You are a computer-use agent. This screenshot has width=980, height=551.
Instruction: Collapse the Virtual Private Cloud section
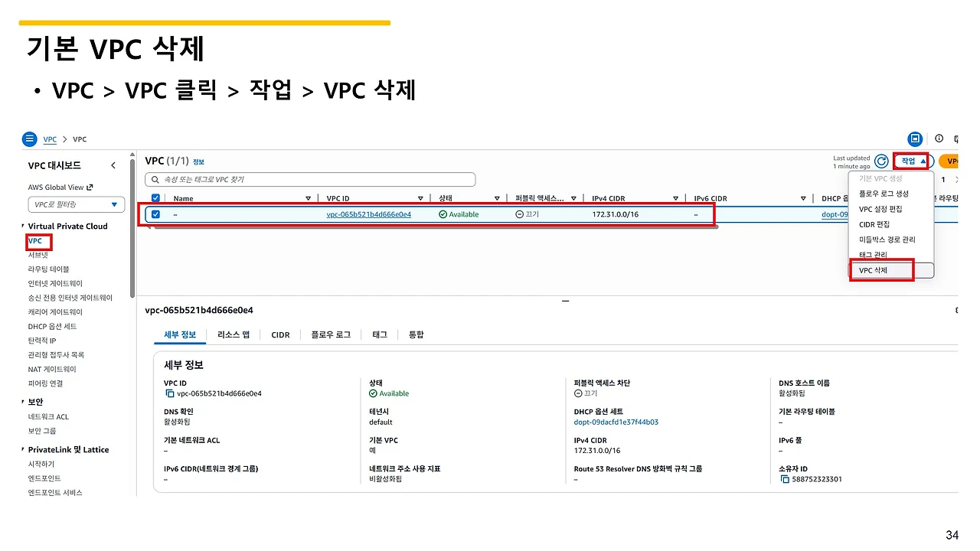click(23, 227)
